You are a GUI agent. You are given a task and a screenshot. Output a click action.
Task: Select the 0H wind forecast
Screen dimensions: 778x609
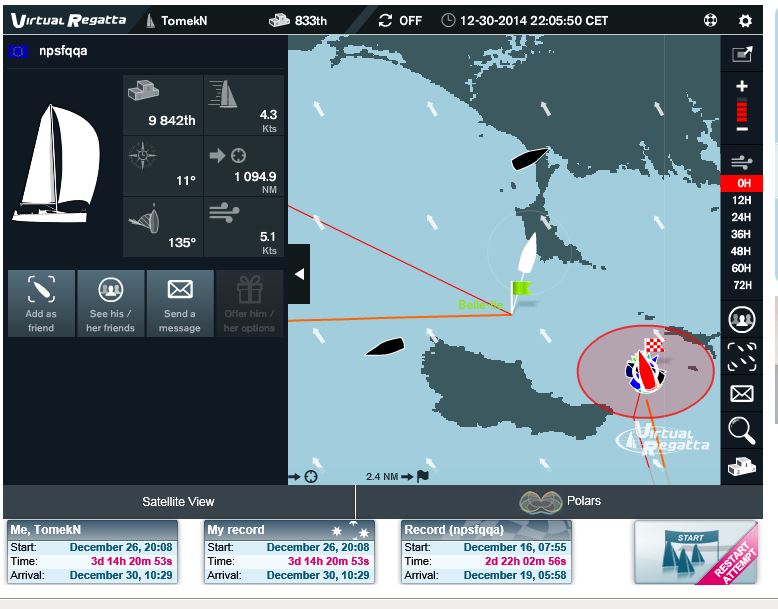click(x=742, y=183)
